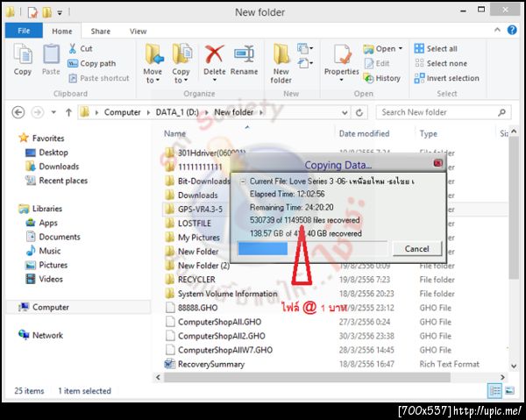Switch to Details view icon in status bar
The image size is (526, 420).
[494, 391]
